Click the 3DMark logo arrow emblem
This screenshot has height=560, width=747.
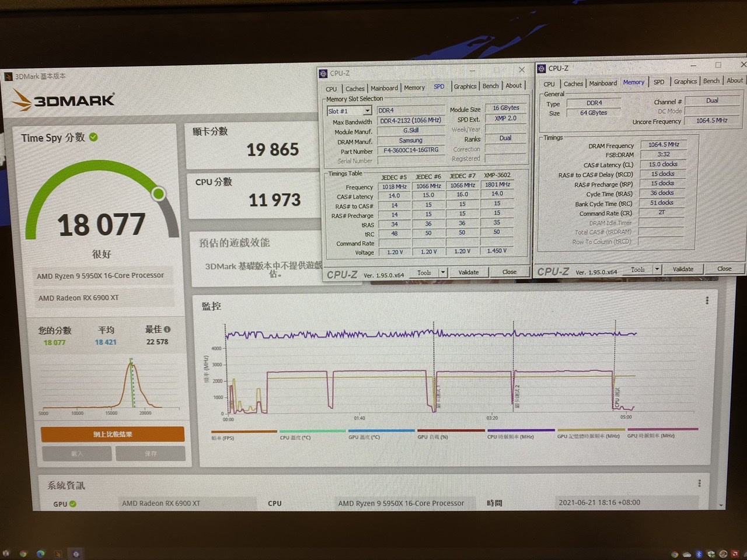click(x=22, y=100)
